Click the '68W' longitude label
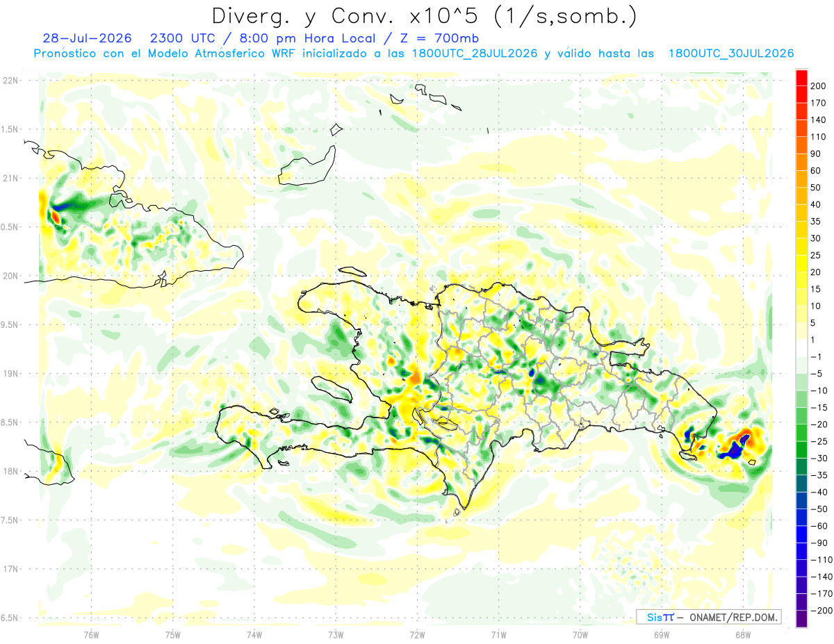The image size is (834, 644). pos(743,634)
